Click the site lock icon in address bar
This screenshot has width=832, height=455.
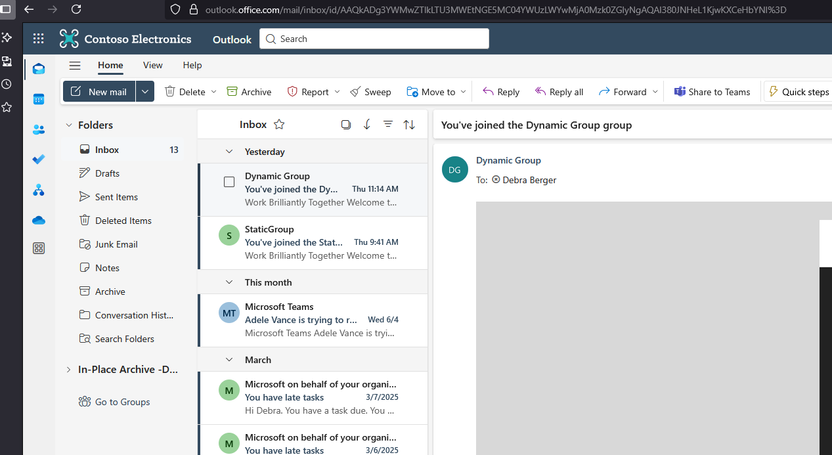pos(194,10)
